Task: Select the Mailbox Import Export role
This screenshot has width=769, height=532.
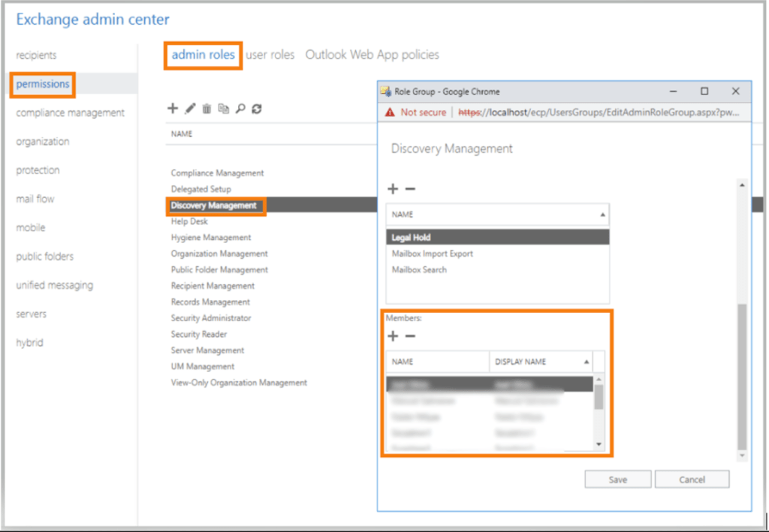Action: tap(498, 254)
